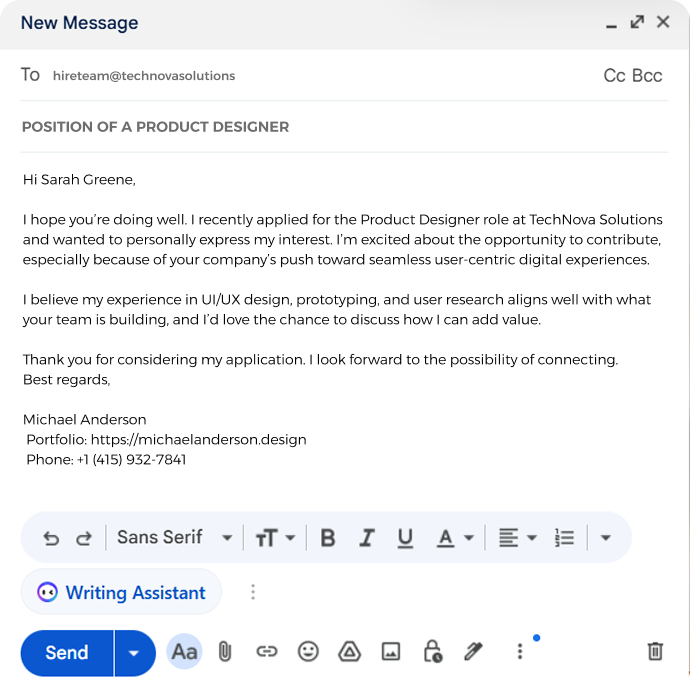The image size is (690, 690).
Task: Open more options three-dot menu near trash
Action: [x=520, y=651]
